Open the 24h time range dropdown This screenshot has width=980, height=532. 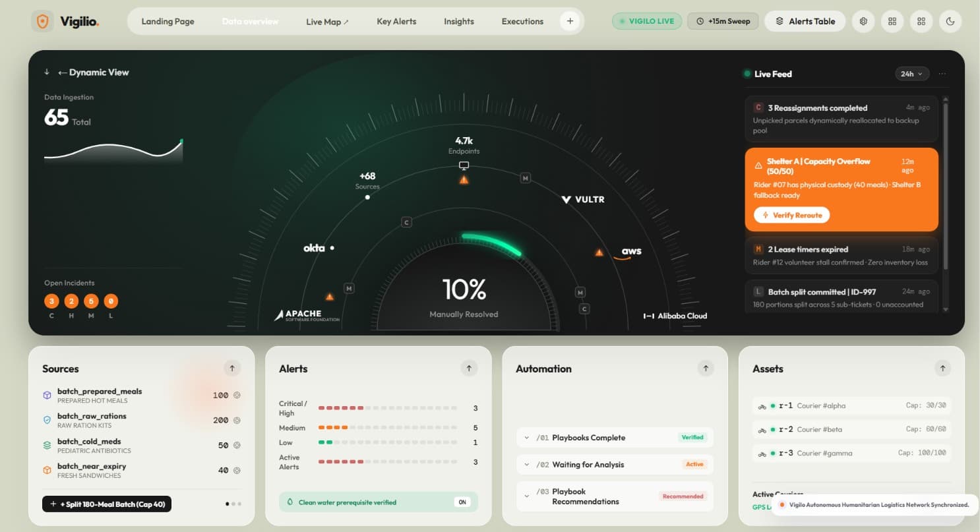point(912,74)
